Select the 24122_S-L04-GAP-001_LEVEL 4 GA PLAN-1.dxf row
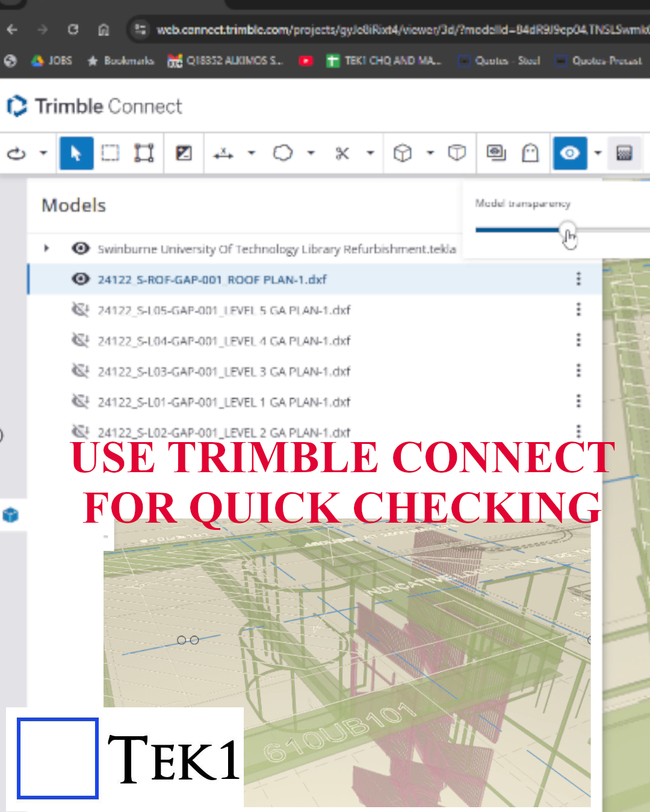The width and height of the screenshot is (650, 812). [x=315, y=340]
